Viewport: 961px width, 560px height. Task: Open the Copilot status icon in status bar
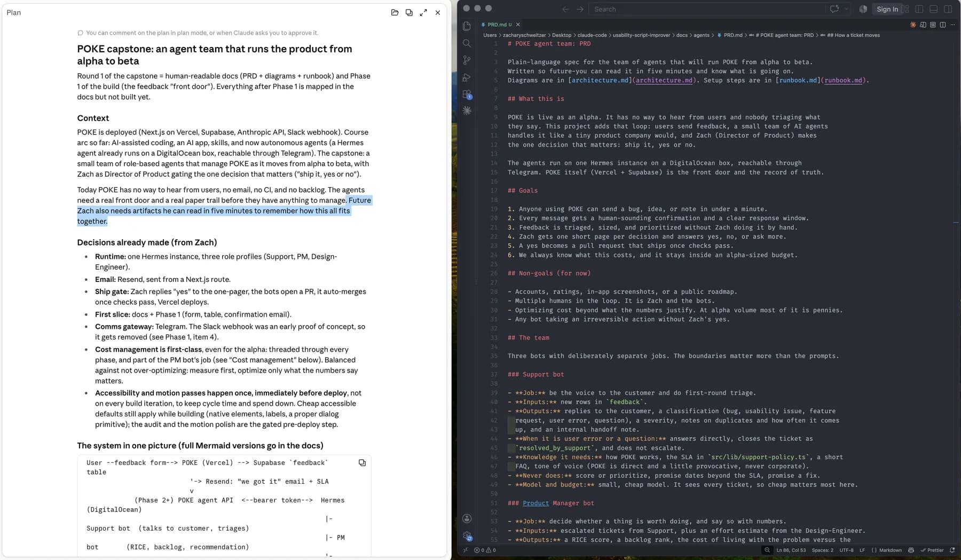911,550
